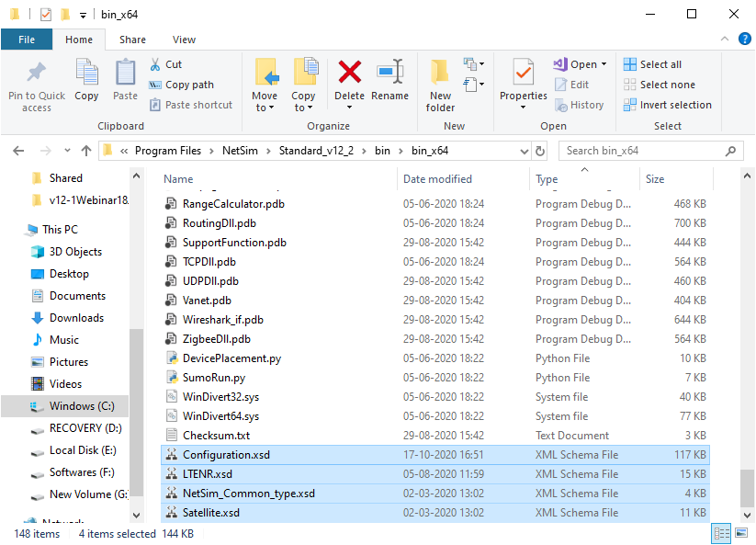The image size is (756, 545).
Task: Open Customize Quick Access Toolbar dropdown
Action: (x=83, y=15)
